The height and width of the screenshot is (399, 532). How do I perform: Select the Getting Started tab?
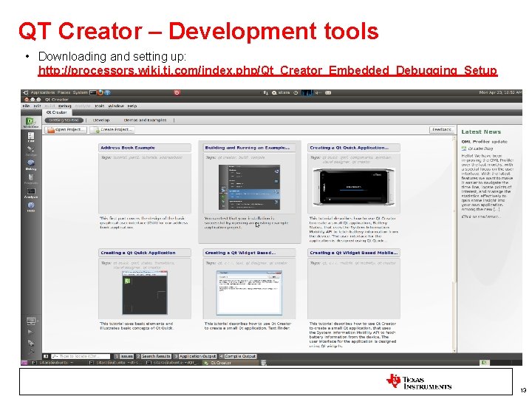[x=64, y=120]
